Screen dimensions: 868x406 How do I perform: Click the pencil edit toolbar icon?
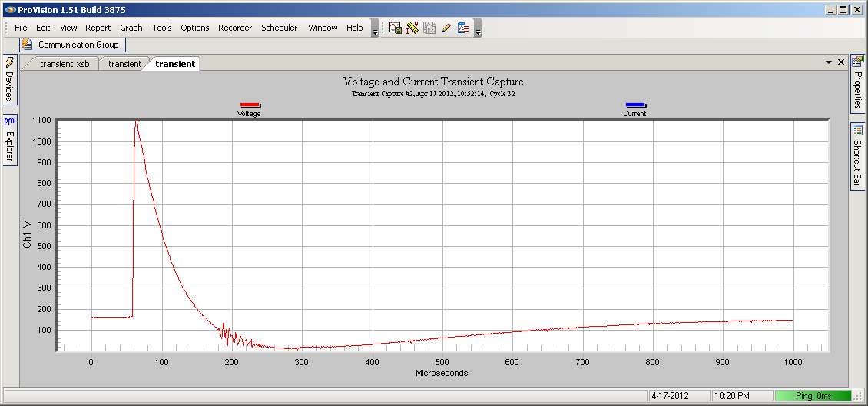point(446,28)
